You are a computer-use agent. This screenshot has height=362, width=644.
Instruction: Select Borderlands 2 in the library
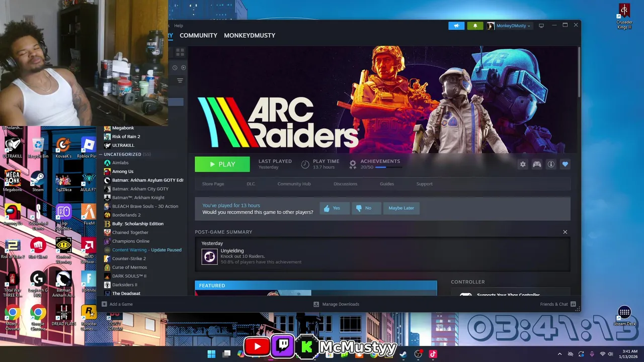click(126, 215)
